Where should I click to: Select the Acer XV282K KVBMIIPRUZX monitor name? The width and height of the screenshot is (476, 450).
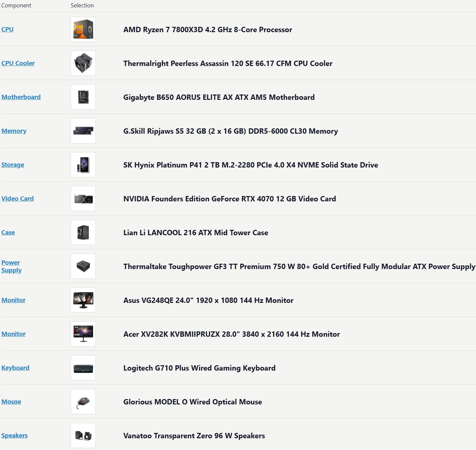click(231, 334)
